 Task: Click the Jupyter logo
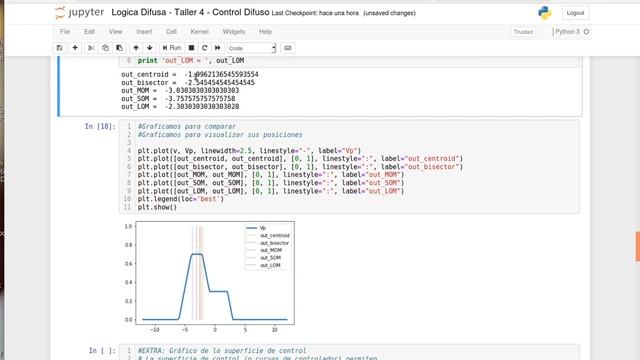click(80, 13)
